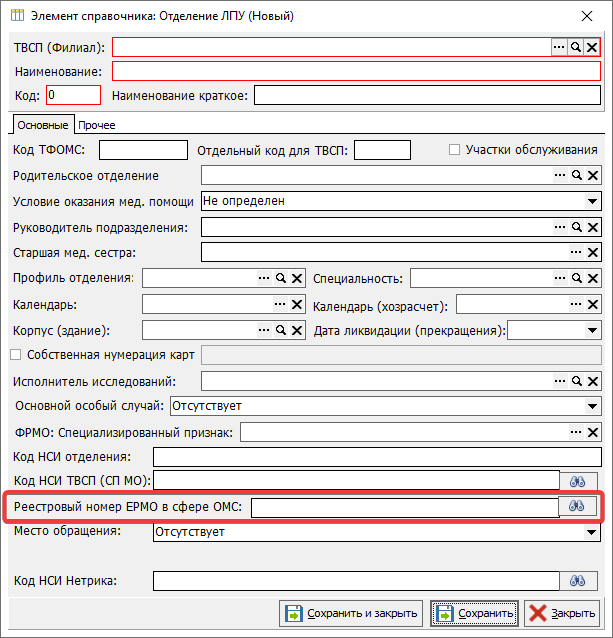
Task: Focus Отдельный код для ТВСП field
Action: click(x=382, y=150)
